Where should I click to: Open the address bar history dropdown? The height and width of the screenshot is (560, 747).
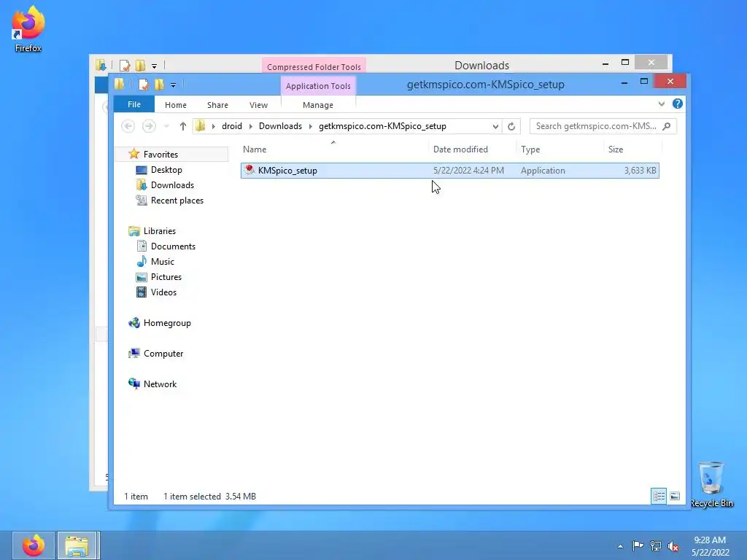[x=495, y=126]
